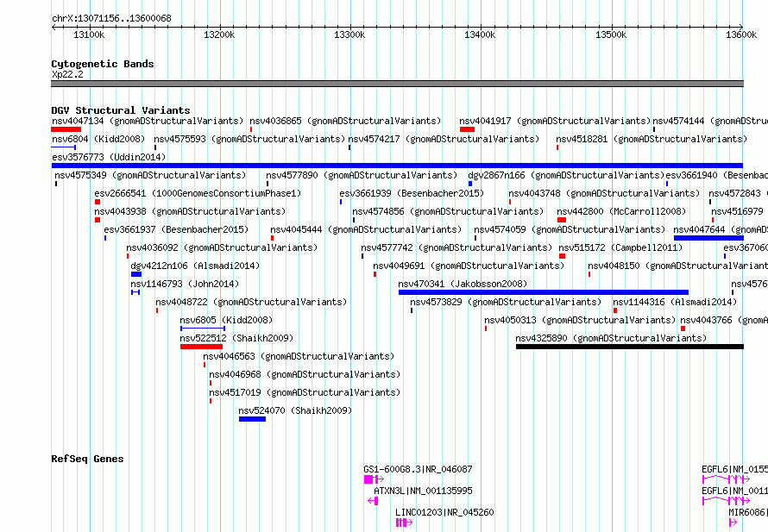Click nsv4050313 variant label
Screen dimensions: 768x532
580,320
